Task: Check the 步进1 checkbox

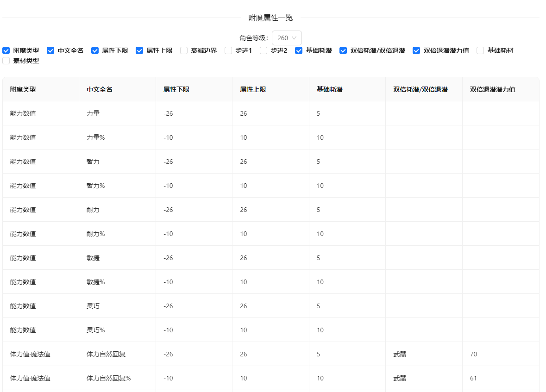Action: click(x=228, y=50)
